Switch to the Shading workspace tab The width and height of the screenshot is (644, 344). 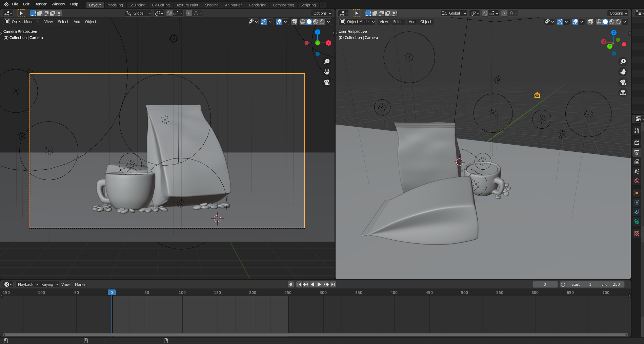coord(212,5)
